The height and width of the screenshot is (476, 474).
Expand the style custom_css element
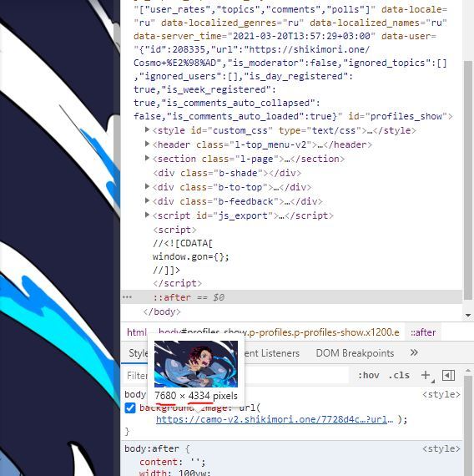click(147, 130)
